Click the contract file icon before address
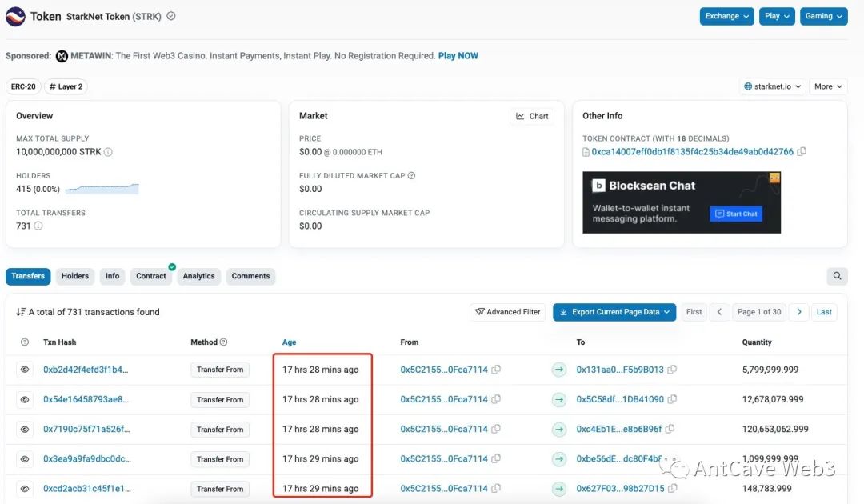This screenshot has height=504, width=864. 586,152
